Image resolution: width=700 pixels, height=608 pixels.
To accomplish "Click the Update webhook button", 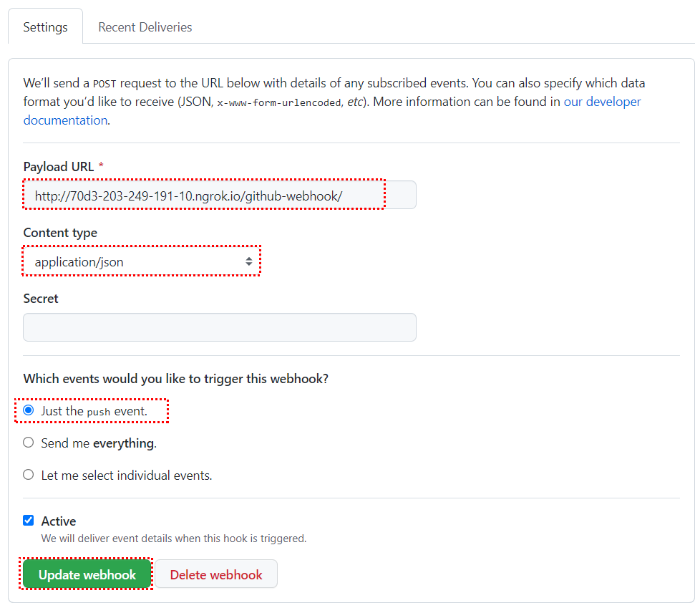I will pyautogui.click(x=87, y=574).
